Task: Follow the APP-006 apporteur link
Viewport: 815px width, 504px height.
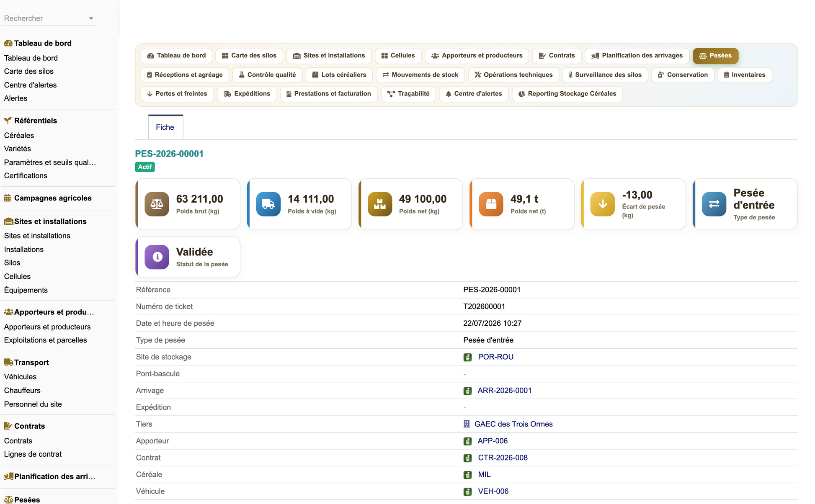Action: pyautogui.click(x=493, y=441)
